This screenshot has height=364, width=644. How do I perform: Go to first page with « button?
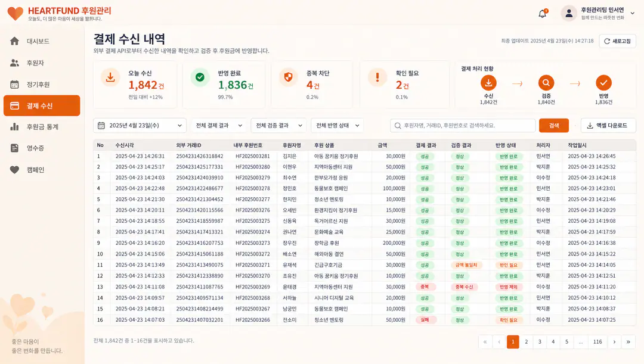coord(485,342)
